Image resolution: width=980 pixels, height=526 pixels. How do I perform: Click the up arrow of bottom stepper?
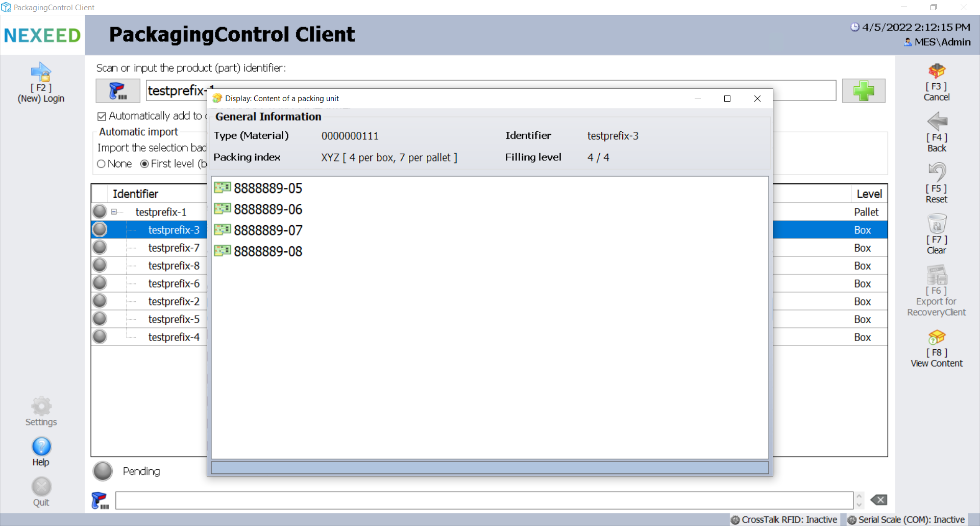pyautogui.click(x=859, y=496)
